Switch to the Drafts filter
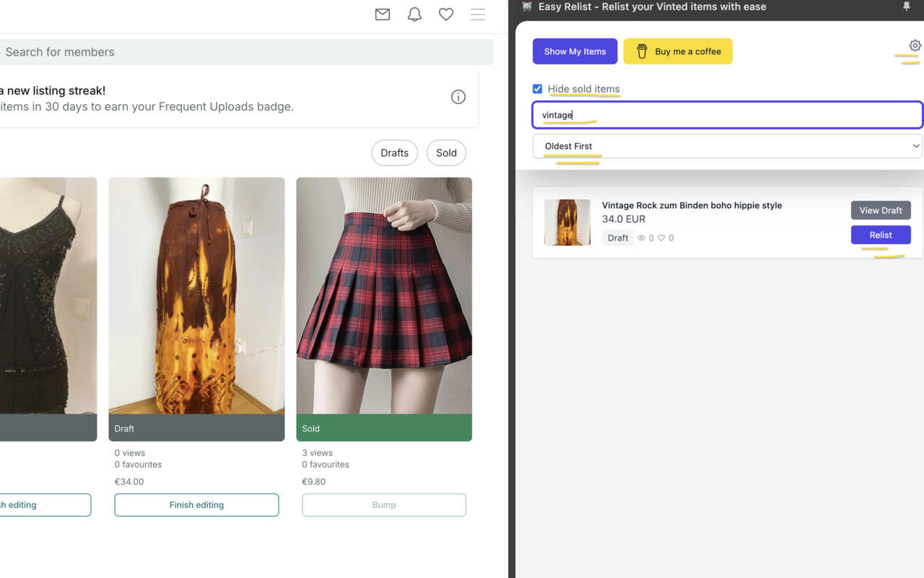Image resolution: width=924 pixels, height=578 pixels. click(394, 152)
